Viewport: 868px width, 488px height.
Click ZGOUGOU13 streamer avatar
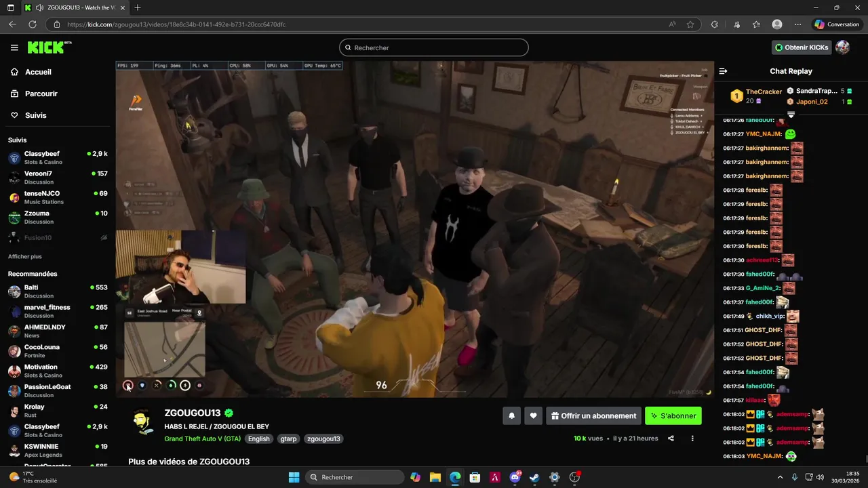[141, 422]
